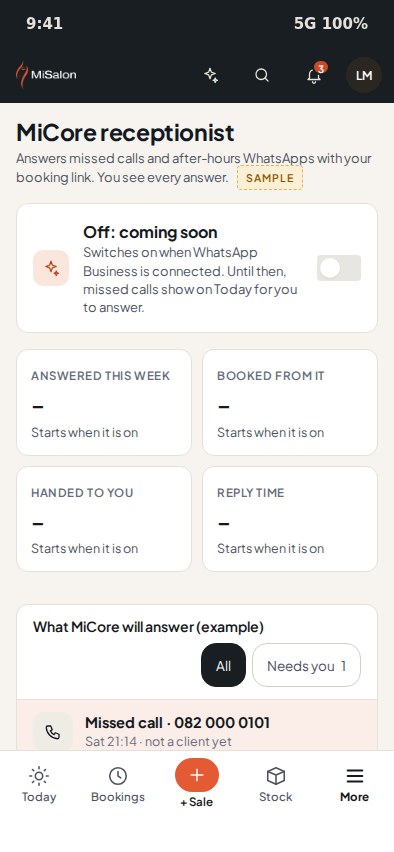The height and width of the screenshot is (852, 394).
Task: Open the More hamburger menu
Action: pos(354,785)
